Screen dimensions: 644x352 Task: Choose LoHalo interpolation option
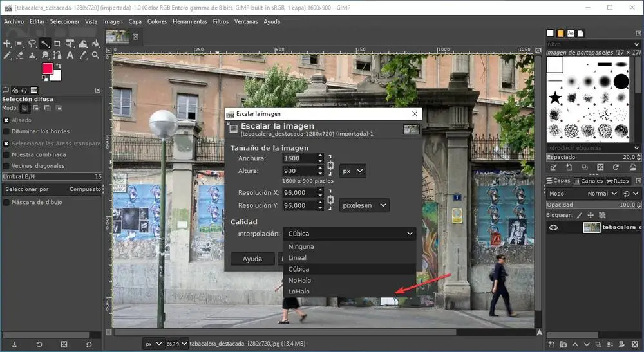click(x=350, y=292)
